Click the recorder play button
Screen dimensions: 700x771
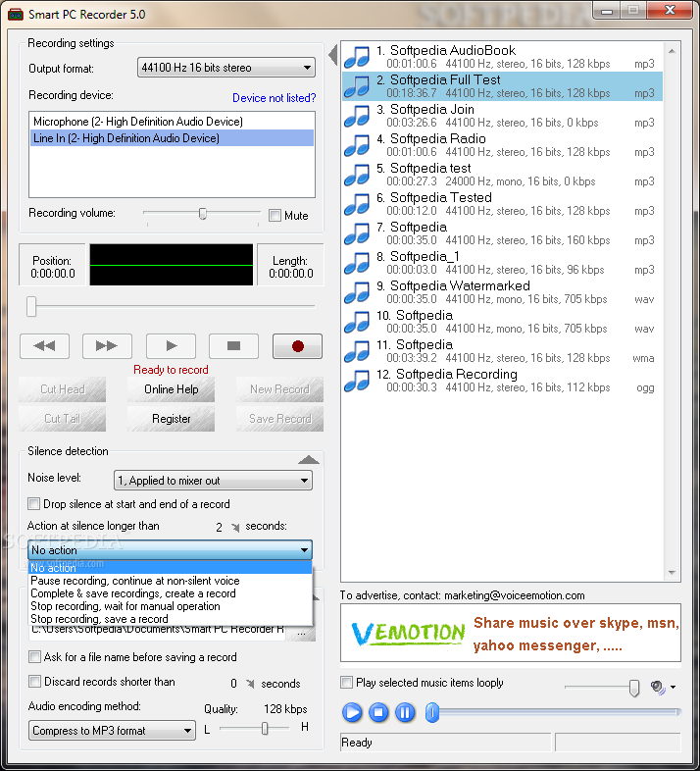click(171, 346)
